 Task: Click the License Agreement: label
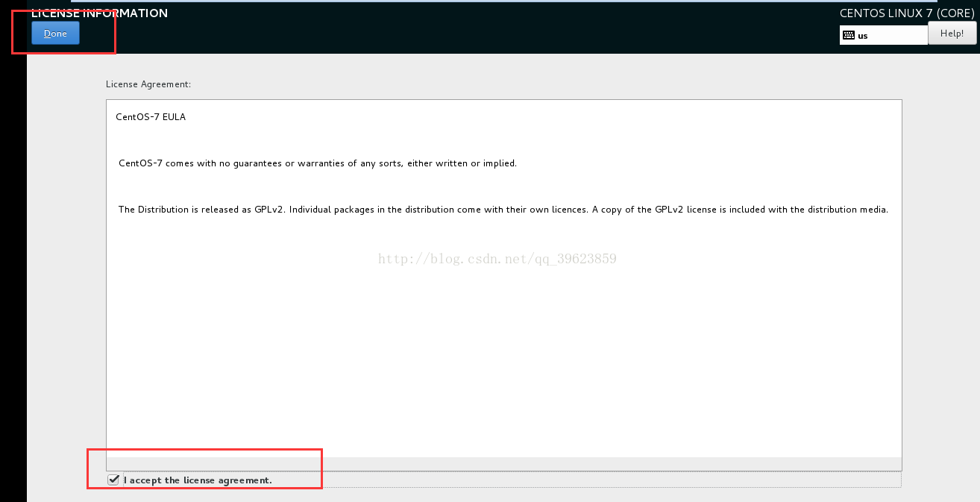coord(148,84)
